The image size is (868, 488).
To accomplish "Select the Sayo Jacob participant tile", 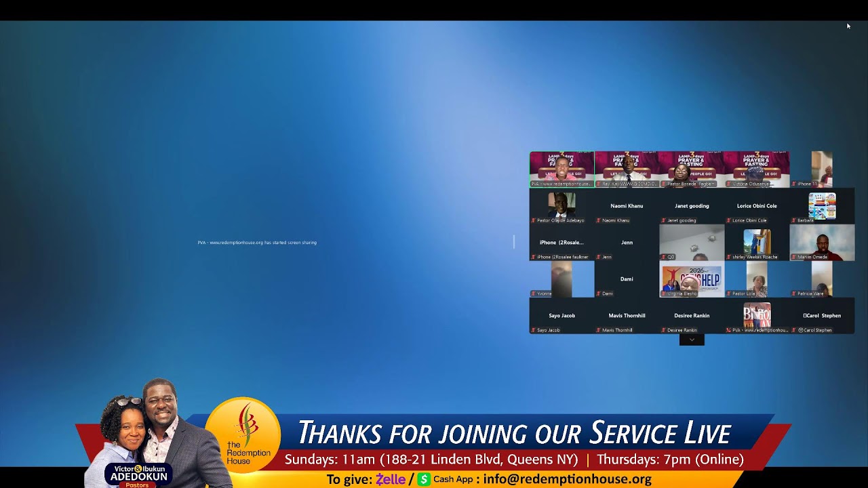I will [x=561, y=316].
